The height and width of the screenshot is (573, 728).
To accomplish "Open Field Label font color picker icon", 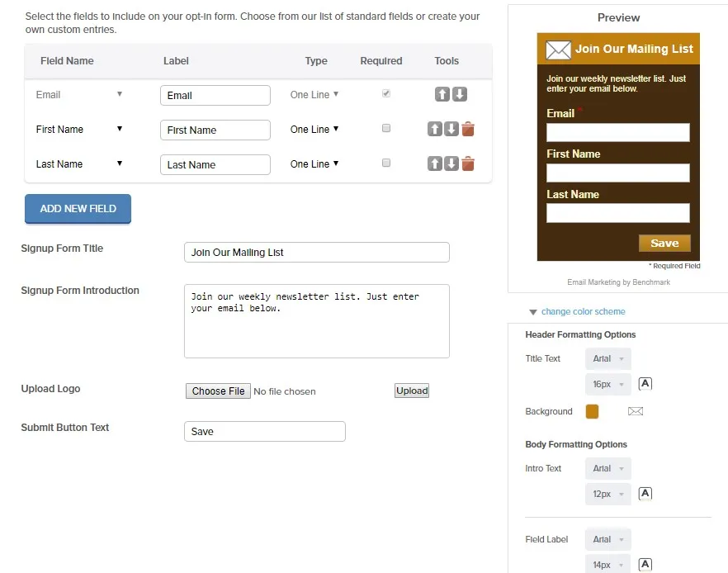I will tap(645, 565).
